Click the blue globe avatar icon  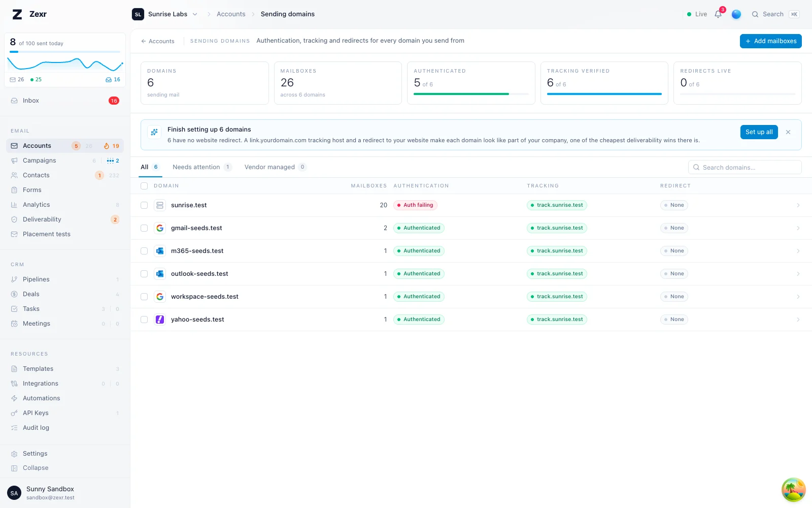[x=736, y=14]
